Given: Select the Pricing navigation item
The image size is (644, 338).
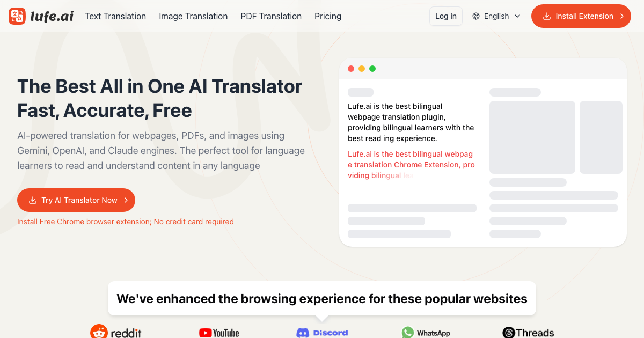Looking at the screenshot, I should [x=328, y=16].
